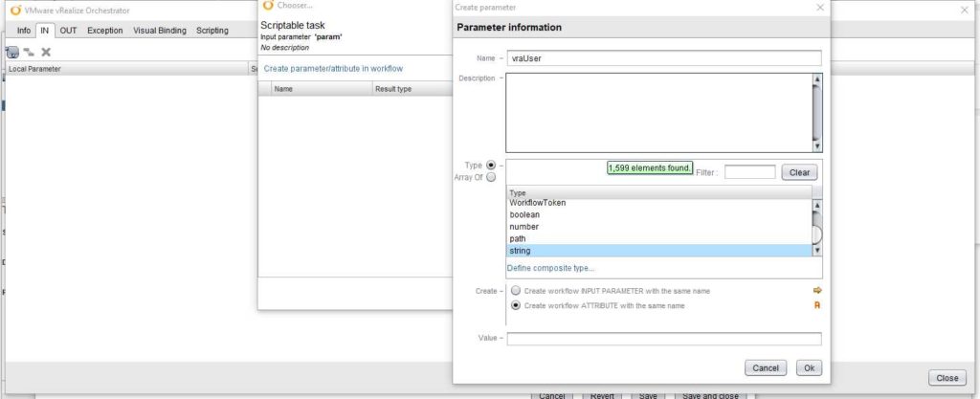This screenshot has height=399, width=980.
Task: Click the Clear filter button
Action: coord(799,172)
